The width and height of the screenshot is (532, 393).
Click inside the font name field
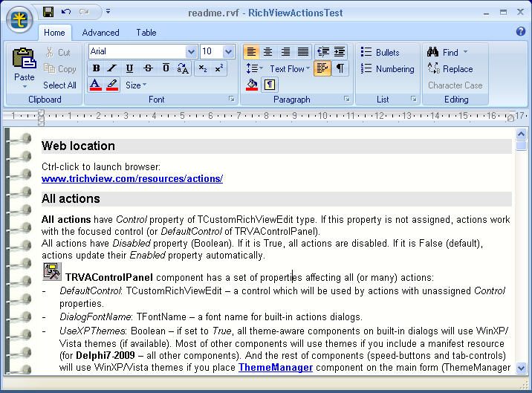(x=137, y=51)
